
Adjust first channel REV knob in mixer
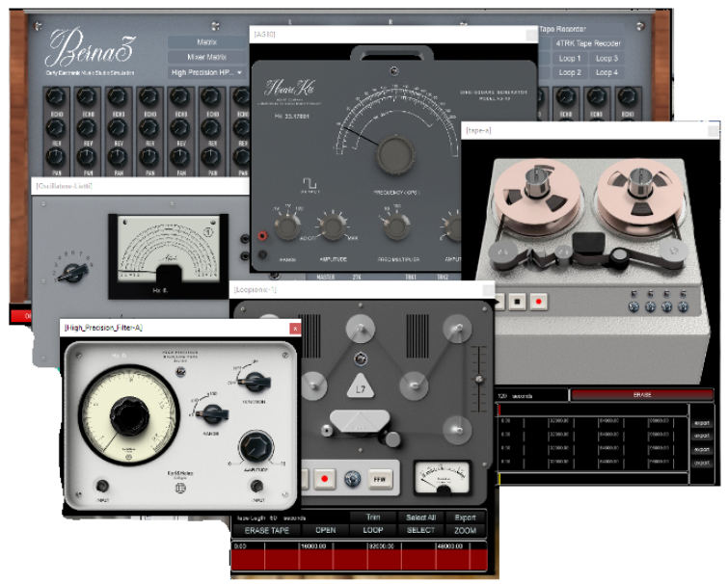tap(55, 127)
